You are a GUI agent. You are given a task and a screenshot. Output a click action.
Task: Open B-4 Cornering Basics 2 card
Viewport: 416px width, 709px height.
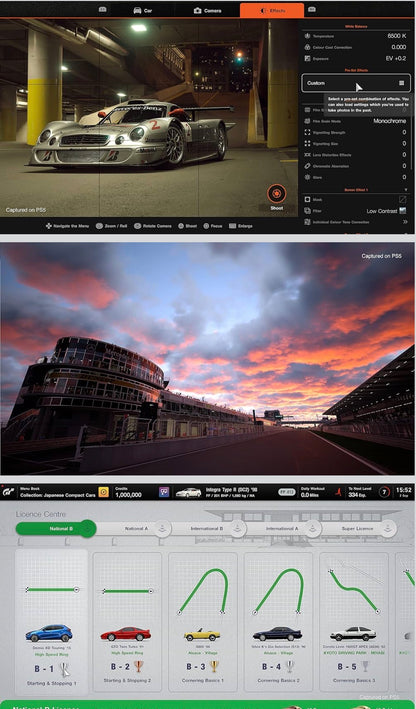(278, 622)
